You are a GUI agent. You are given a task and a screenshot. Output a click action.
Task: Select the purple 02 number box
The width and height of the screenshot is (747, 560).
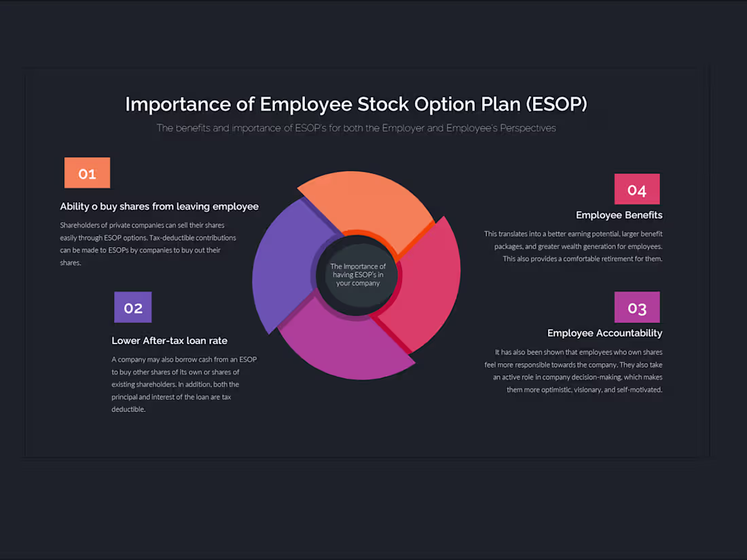point(133,307)
